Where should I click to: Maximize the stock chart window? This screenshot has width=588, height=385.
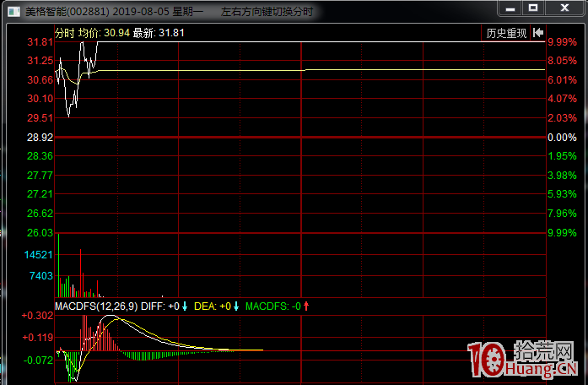pos(533,8)
